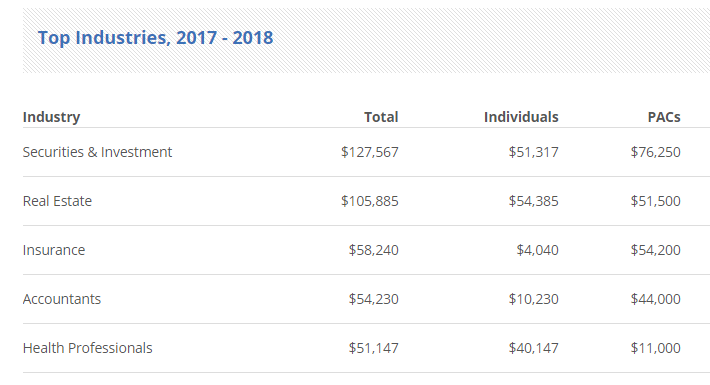The image size is (710, 385).
Task: Click the $11,000 PACs amount
Action: tap(656, 348)
